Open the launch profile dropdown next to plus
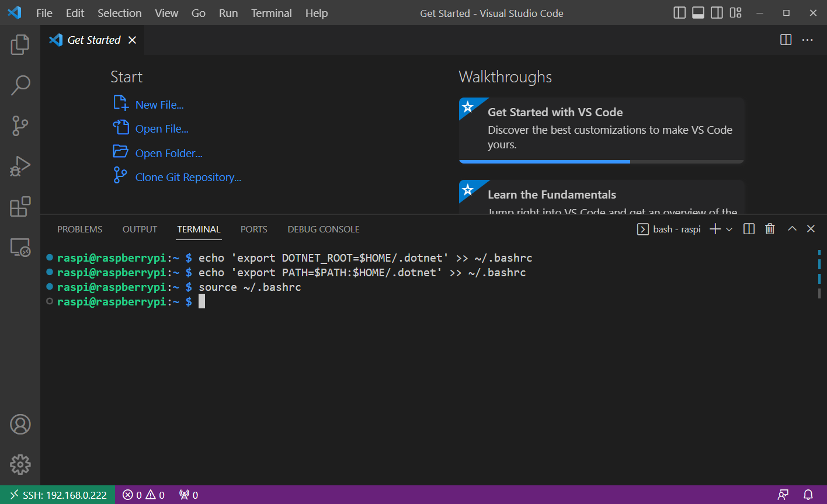 click(x=729, y=230)
